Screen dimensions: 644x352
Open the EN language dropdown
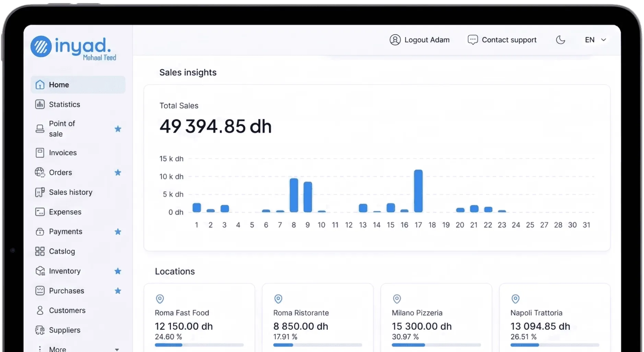tap(596, 40)
